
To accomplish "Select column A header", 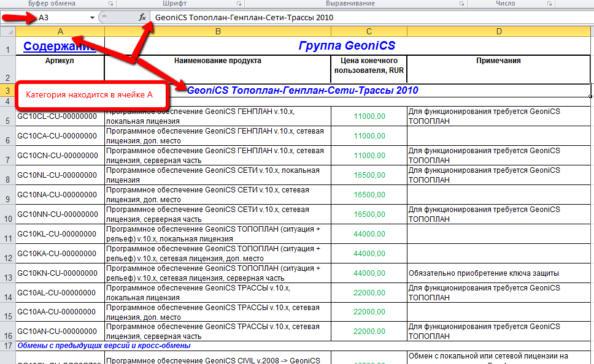I will [60, 31].
